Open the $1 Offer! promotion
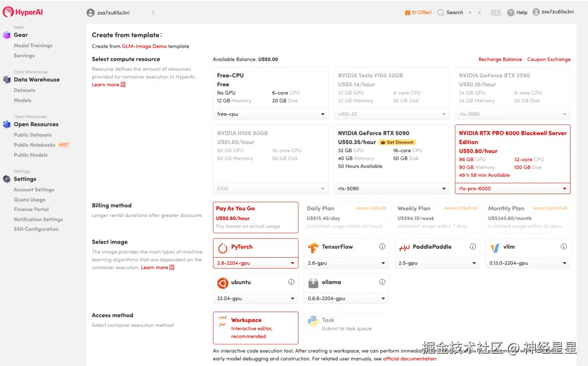The width and height of the screenshot is (588, 366). pyautogui.click(x=418, y=13)
